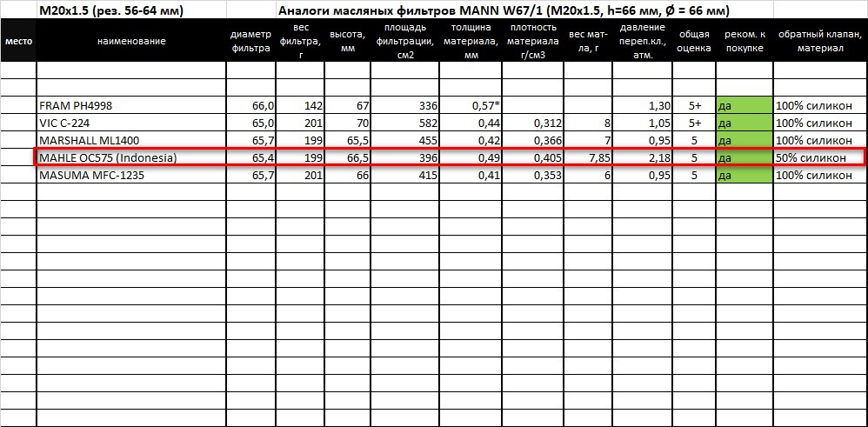This screenshot has width=868, height=427.
Task: Select MAHLE OC575 filtration area 396
Action: [x=405, y=157]
